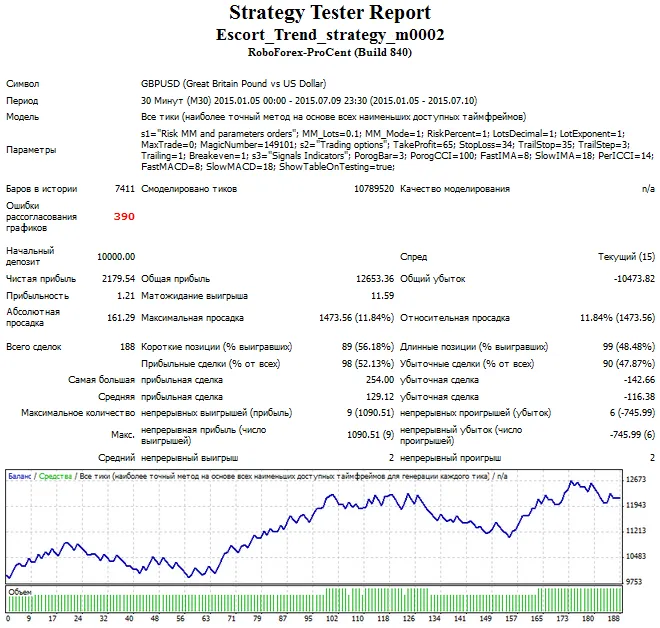
Task: Click the green Средства chart legend label
Action: [55, 478]
